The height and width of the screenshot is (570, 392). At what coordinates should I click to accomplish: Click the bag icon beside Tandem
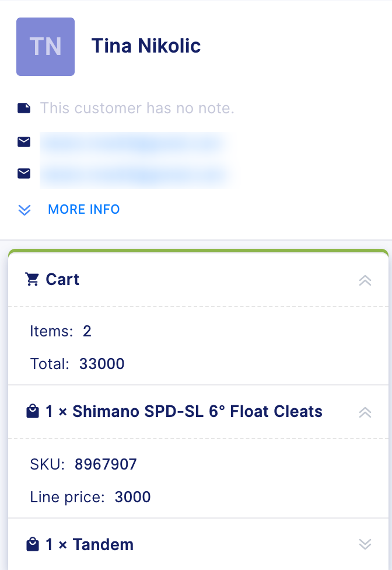tap(33, 544)
